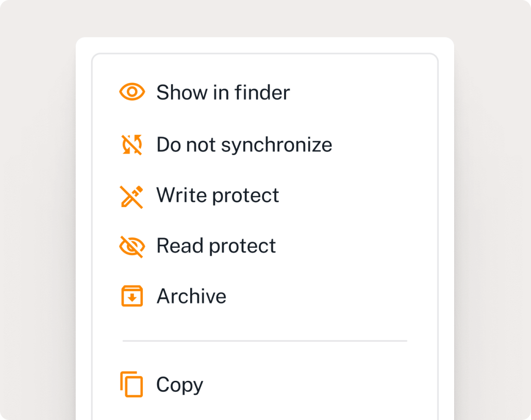Click the eye icon beside Show in finder
The image size is (531, 420).
point(132,92)
